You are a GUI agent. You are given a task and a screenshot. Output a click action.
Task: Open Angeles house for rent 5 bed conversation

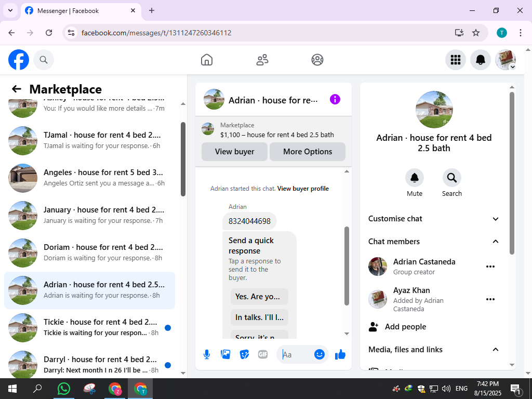coord(89,178)
